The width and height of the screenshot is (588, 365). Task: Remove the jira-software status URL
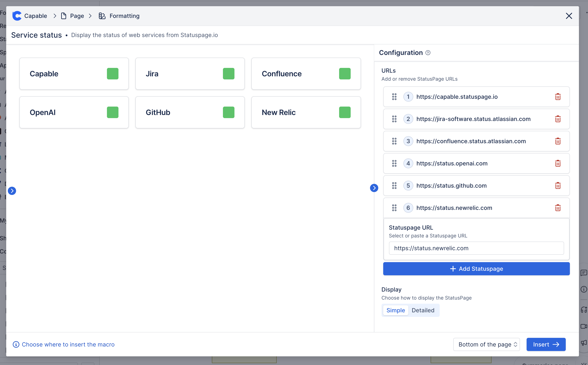point(558,119)
